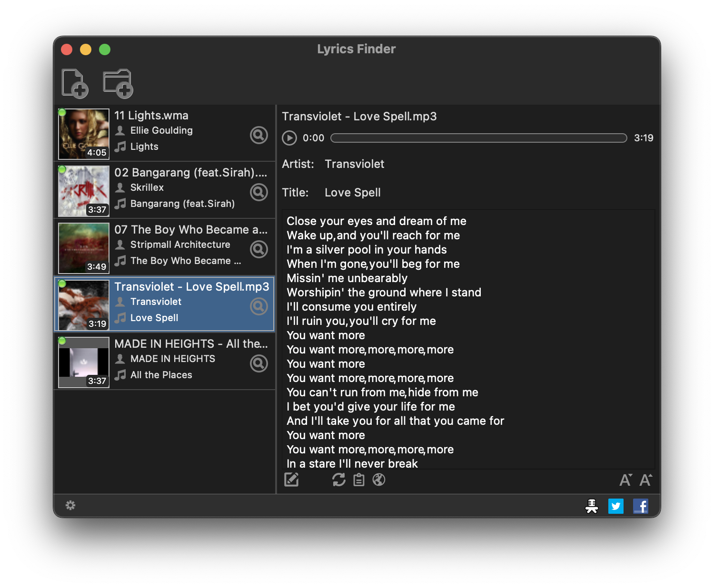Screen dimensions: 714x588
Task: Select the 11 Lights.wma file name
Action: click(x=151, y=116)
